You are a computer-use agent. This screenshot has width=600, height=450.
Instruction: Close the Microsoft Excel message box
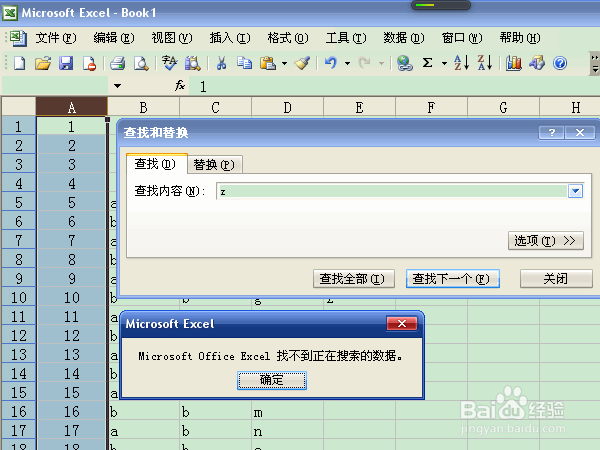[x=402, y=324]
